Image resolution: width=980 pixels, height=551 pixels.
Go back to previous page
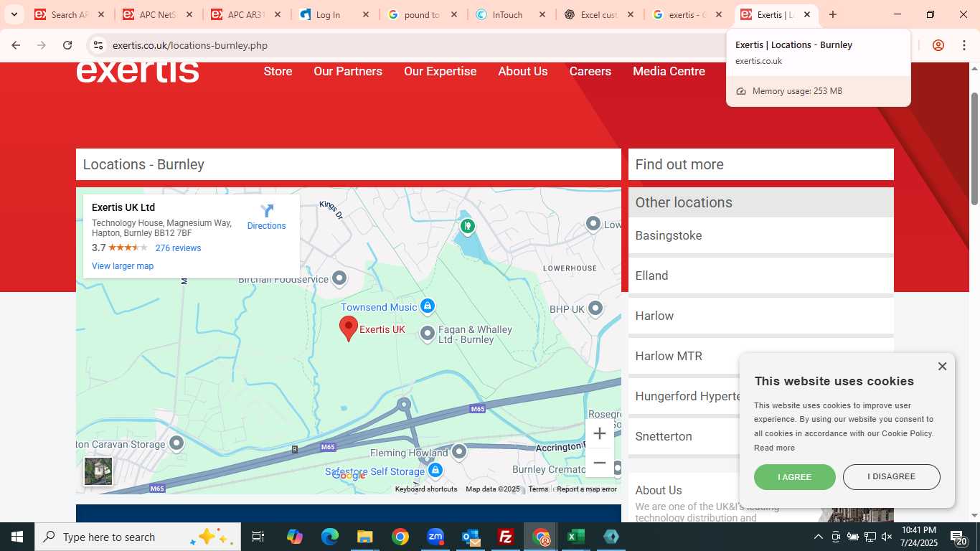(x=16, y=45)
